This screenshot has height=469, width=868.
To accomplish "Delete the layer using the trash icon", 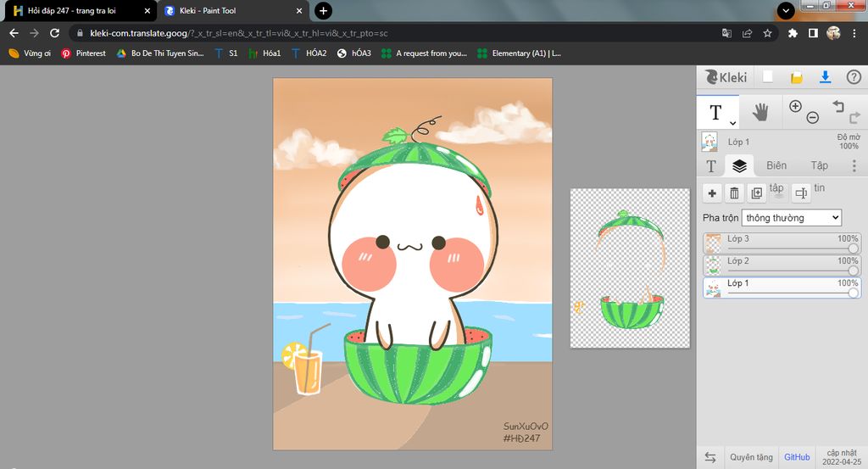I will [x=734, y=193].
